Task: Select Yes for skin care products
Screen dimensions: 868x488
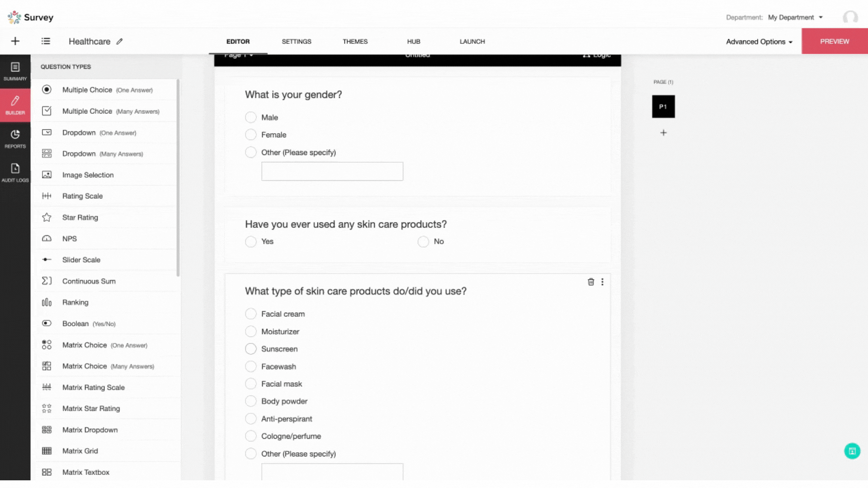Action: 250,242
